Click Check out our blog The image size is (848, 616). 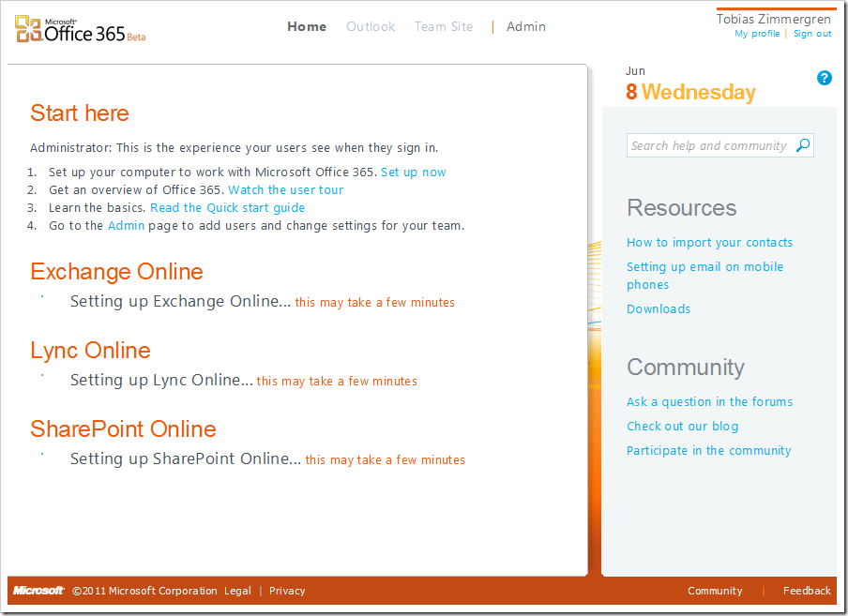point(682,427)
